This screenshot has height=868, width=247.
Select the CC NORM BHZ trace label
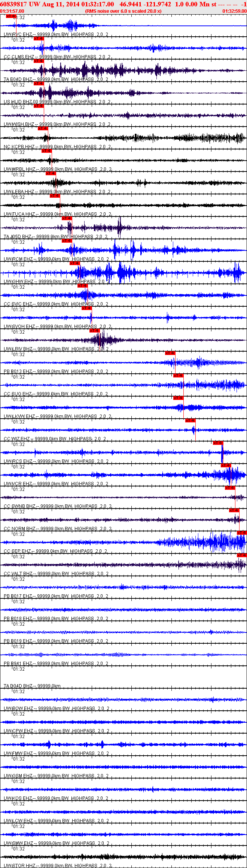pyautogui.click(x=58, y=529)
